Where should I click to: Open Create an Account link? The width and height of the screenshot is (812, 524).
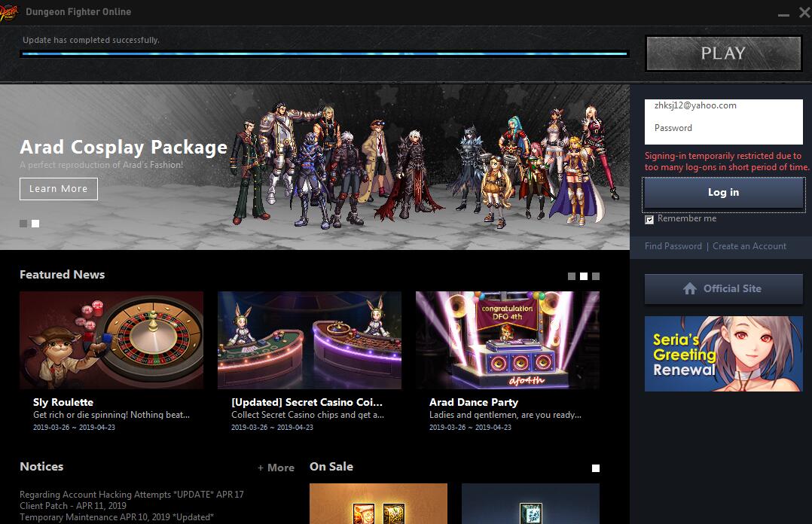749,246
